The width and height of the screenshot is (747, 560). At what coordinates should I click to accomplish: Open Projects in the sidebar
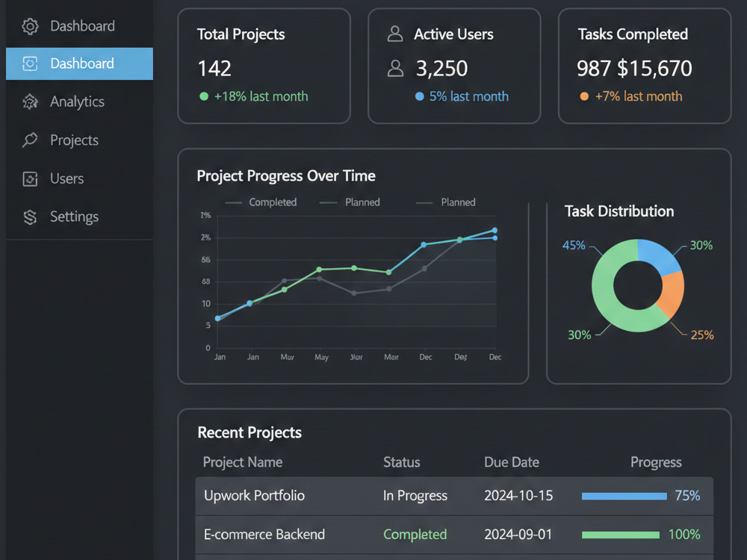[80, 140]
